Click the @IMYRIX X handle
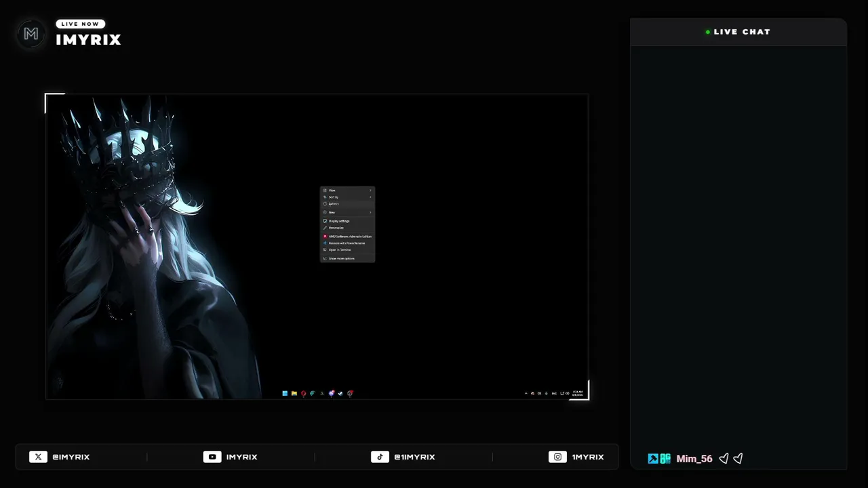The image size is (868, 488). pyautogui.click(x=71, y=457)
